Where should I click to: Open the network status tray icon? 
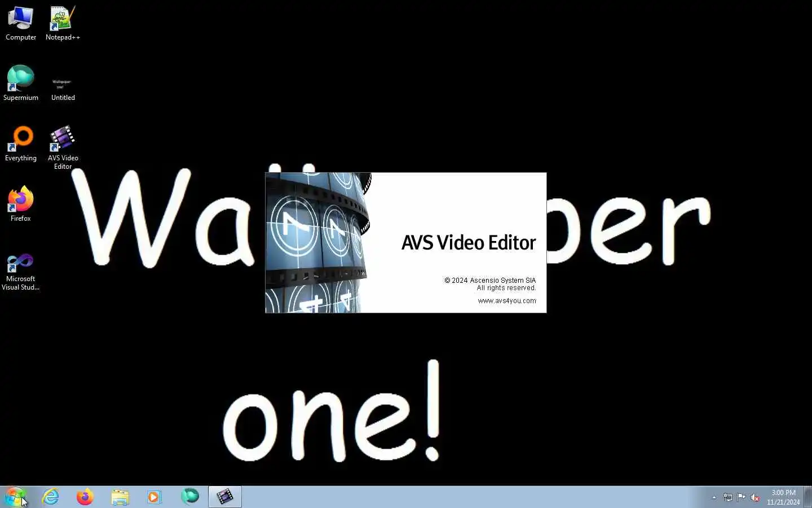tap(728, 497)
